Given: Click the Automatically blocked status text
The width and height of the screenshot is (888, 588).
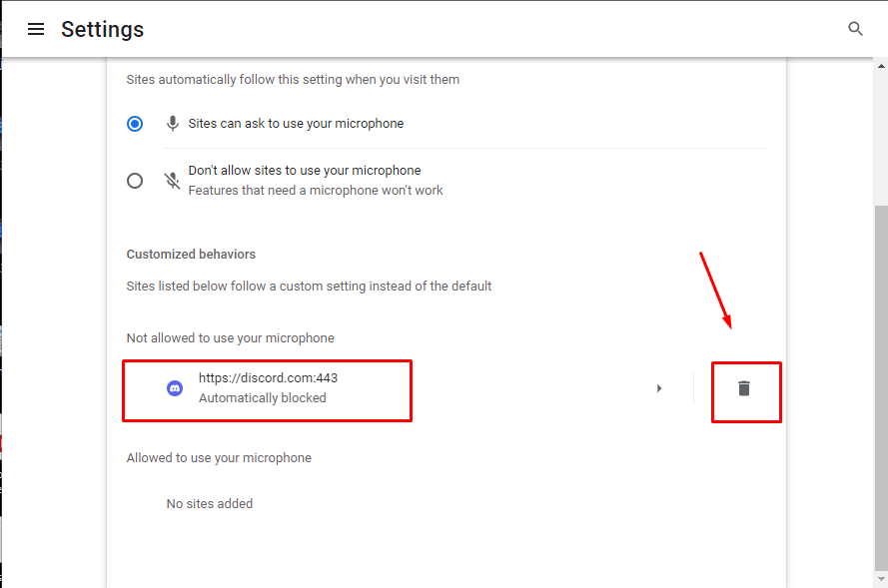Looking at the screenshot, I should [x=263, y=398].
